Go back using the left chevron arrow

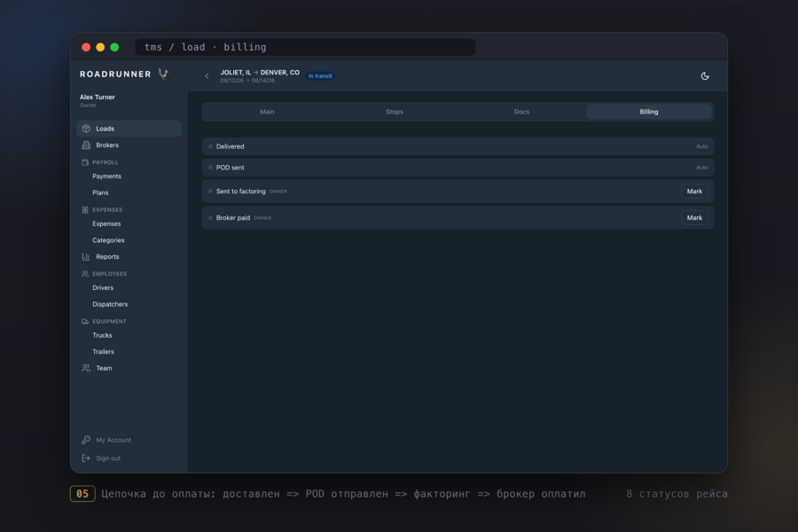pyautogui.click(x=207, y=76)
